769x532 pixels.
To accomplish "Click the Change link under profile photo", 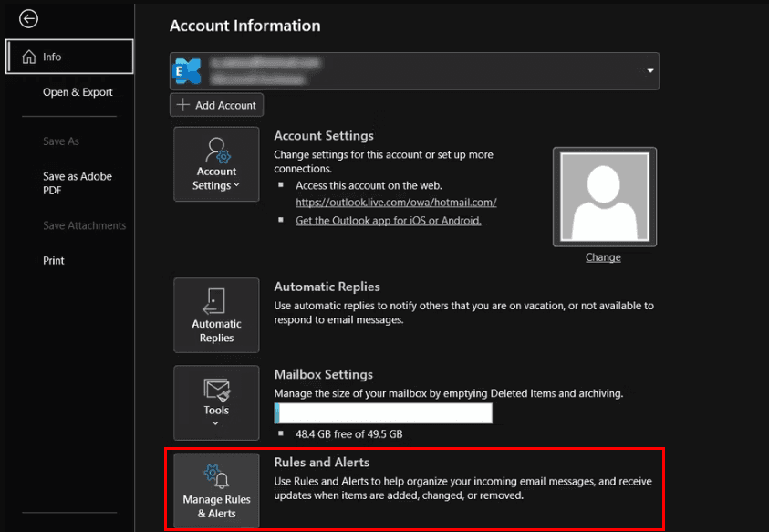I will (x=603, y=257).
